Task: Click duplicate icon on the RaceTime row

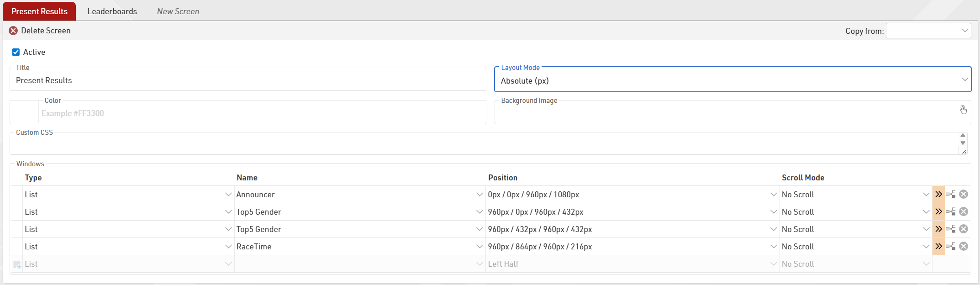Action: click(951, 247)
